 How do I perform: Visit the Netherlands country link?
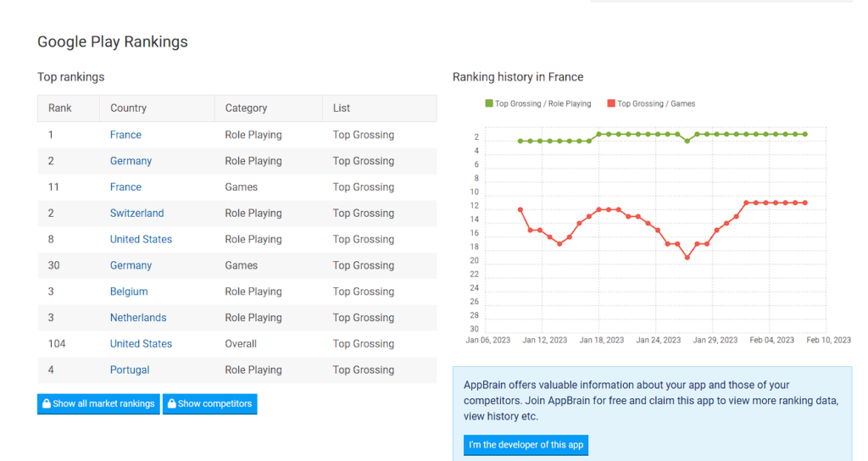coord(138,318)
